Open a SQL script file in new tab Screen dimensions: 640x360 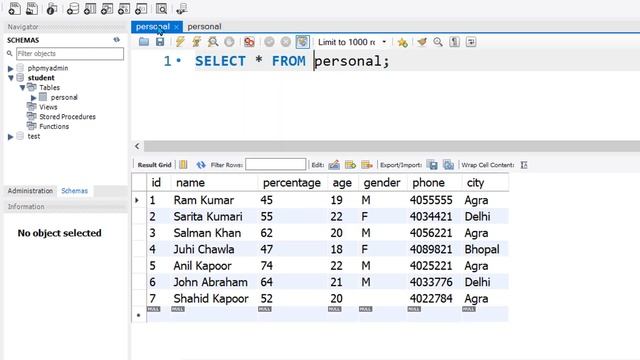click(x=31, y=9)
